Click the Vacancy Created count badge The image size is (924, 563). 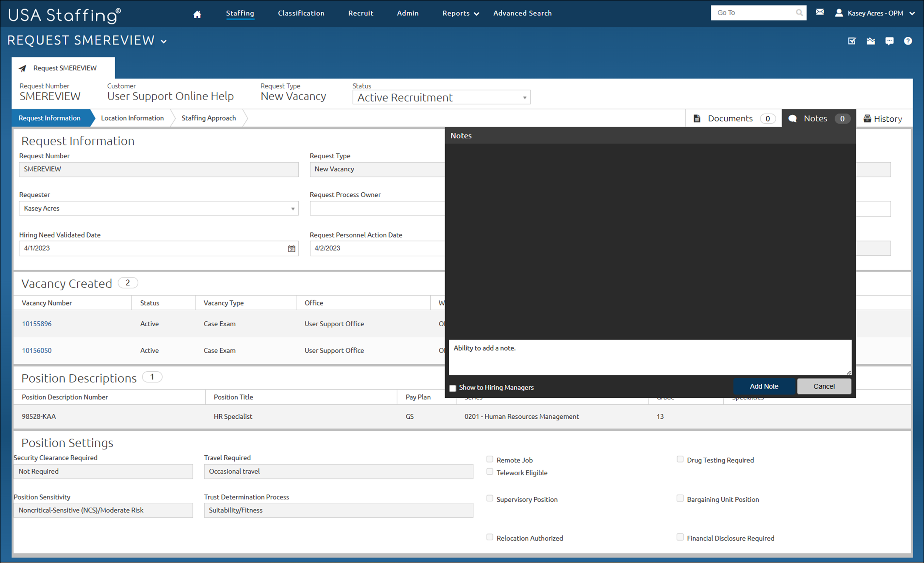(x=128, y=283)
